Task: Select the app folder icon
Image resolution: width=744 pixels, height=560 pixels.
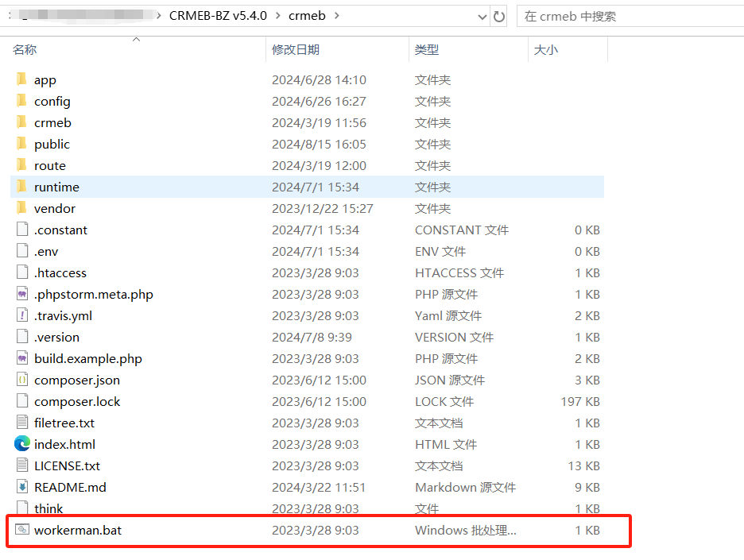Action: (21, 79)
